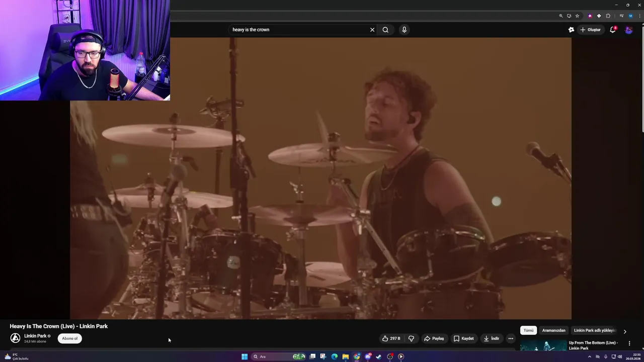Open the weather widget on the taskbar
The height and width of the screenshot is (362, 644).
pos(17,356)
